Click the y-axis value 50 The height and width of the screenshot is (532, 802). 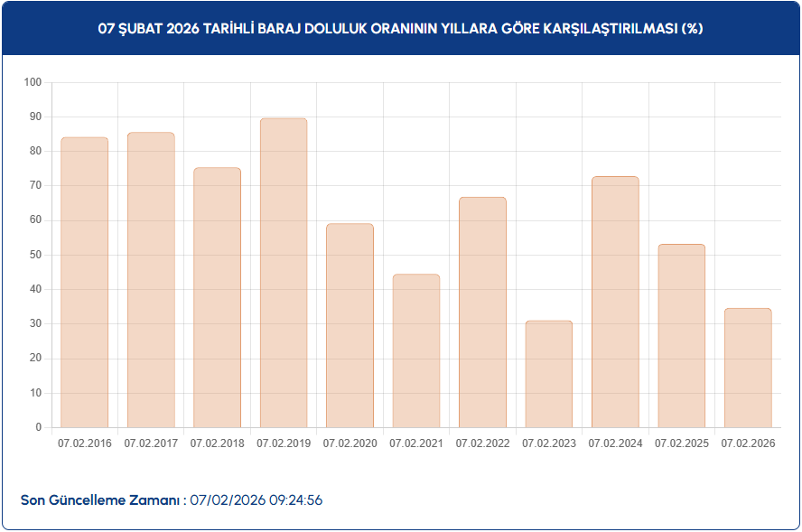point(36,255)
